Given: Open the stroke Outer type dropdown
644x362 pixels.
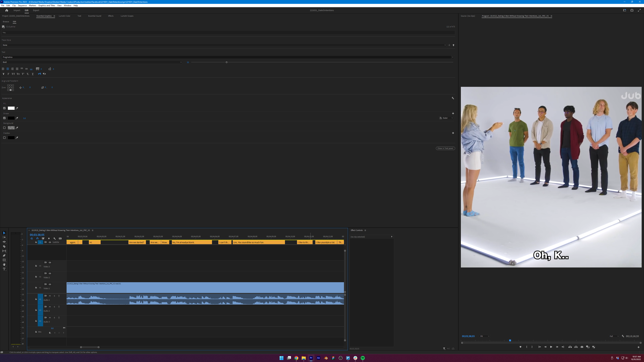Looking at the screenshot, I should pos(446,118).
